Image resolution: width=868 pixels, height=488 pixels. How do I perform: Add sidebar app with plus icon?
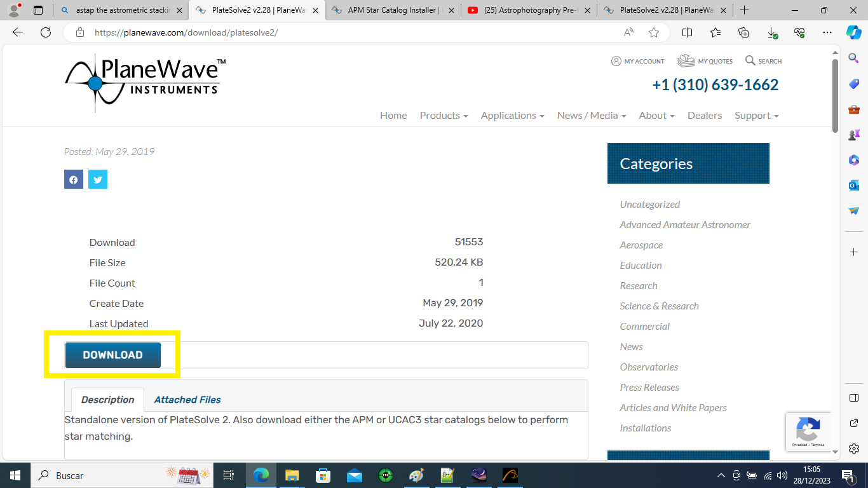pyautogui.click(x=854, y=252)
